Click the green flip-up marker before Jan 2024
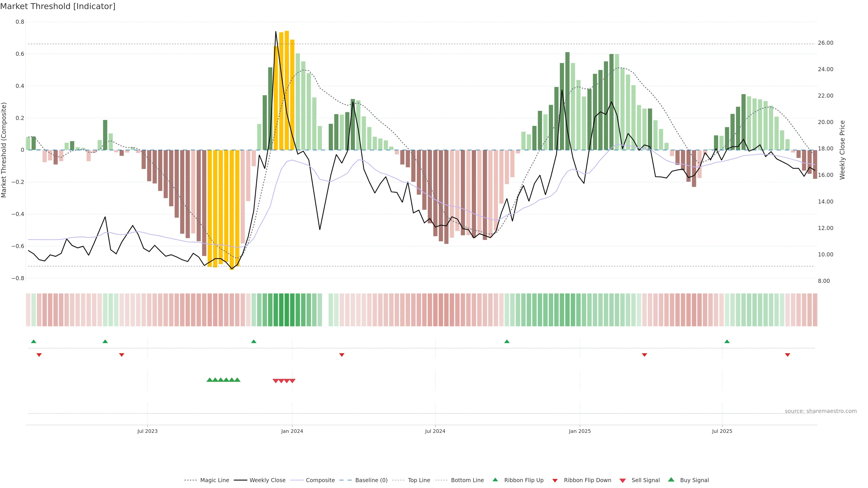Image resolution: width=868 pixels, height=488 pixels. [x=254, y=342]
